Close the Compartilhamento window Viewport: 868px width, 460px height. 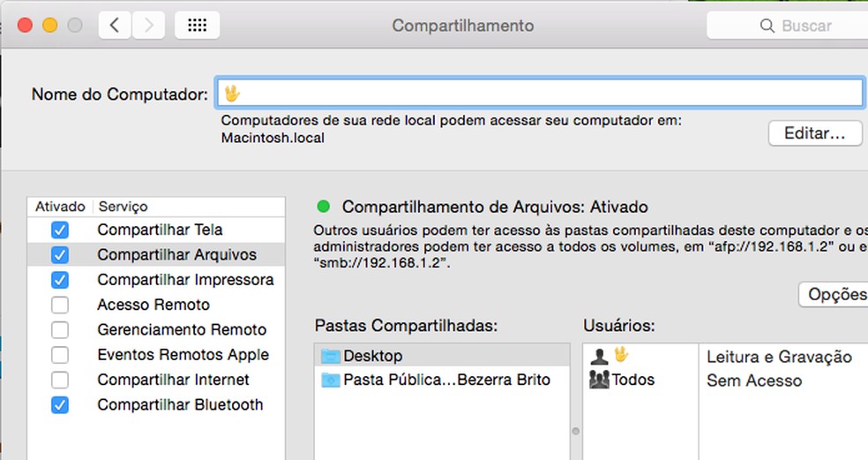(25, 26)
